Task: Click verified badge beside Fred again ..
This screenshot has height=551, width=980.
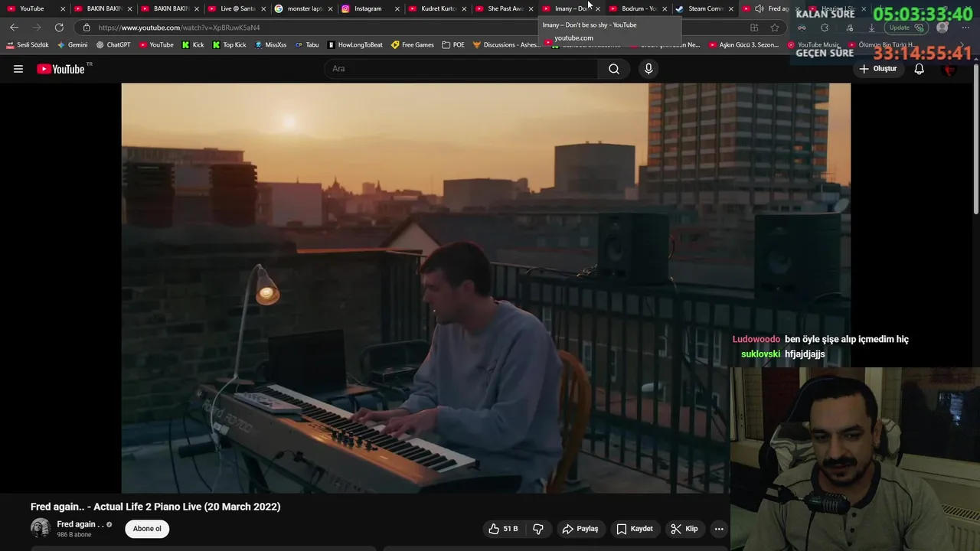Action: click(109, 525)
